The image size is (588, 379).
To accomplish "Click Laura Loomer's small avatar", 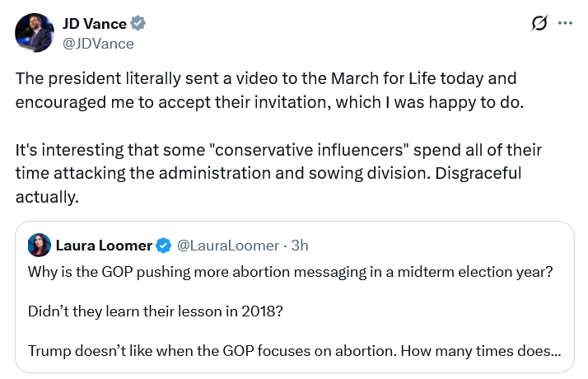I will tap(40, 245).
